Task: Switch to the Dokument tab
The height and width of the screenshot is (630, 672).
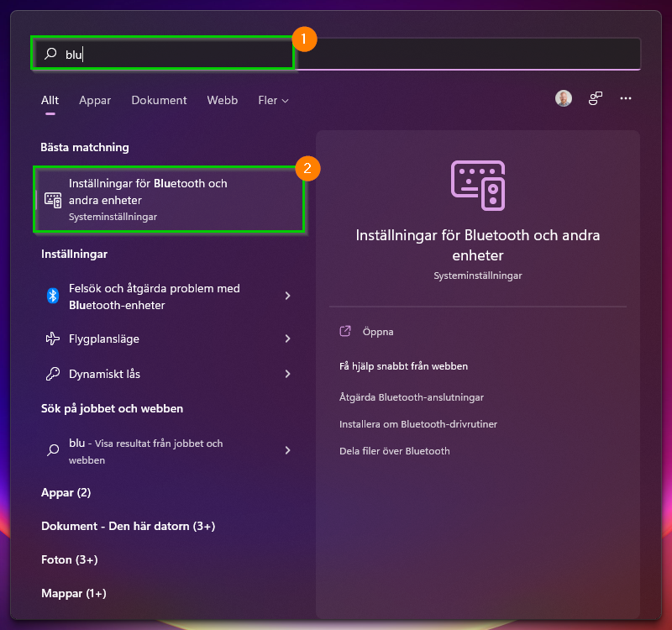Action: tap(159, 100)
